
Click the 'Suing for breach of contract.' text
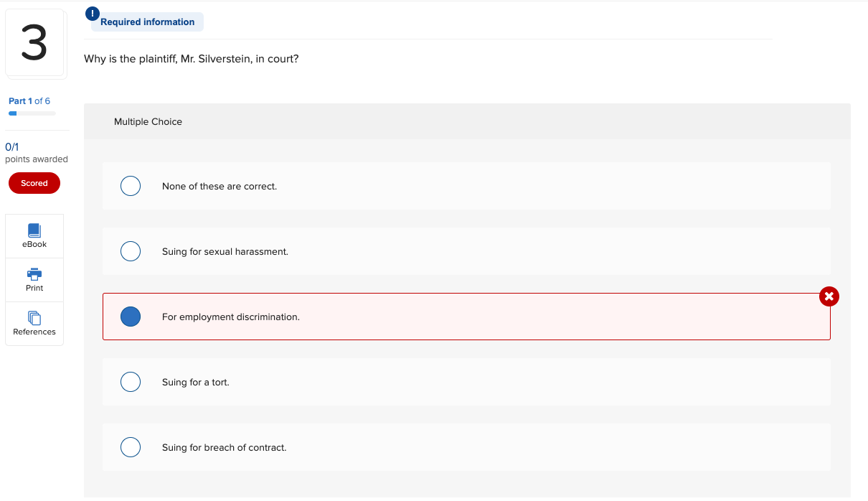click(225, 448)
